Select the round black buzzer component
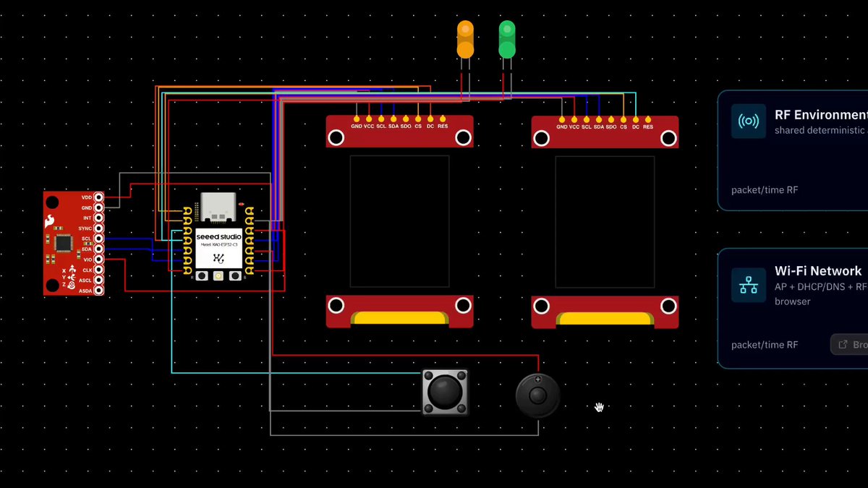 pyautogui.click(x=537, y=395)
